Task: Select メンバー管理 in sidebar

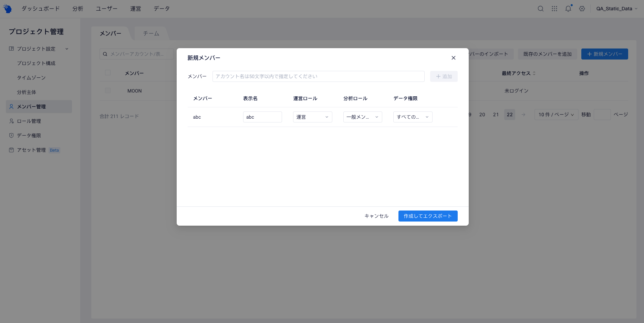Action: pyautogui.click(x=39, y=107)
